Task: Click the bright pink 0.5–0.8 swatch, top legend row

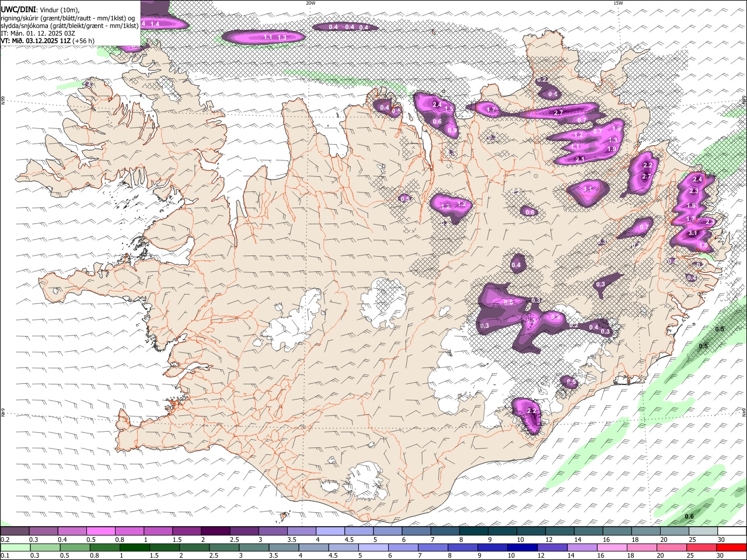Action: [x=100, y=531]
